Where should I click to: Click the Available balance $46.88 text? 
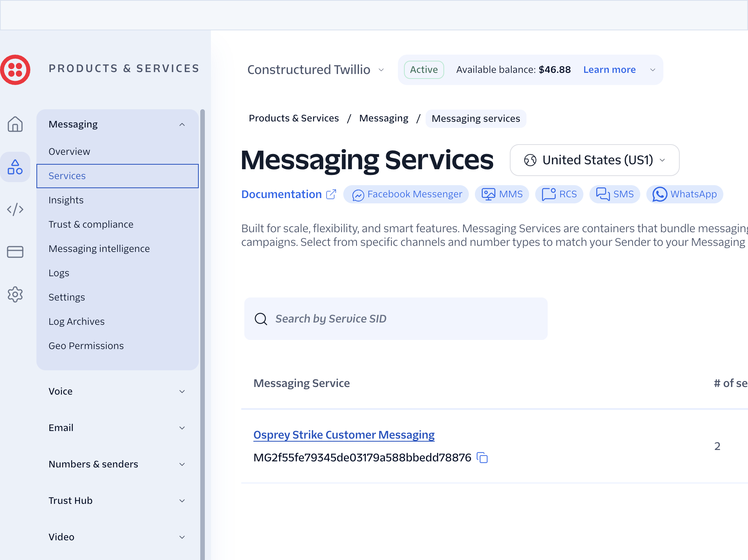(514, 70)
